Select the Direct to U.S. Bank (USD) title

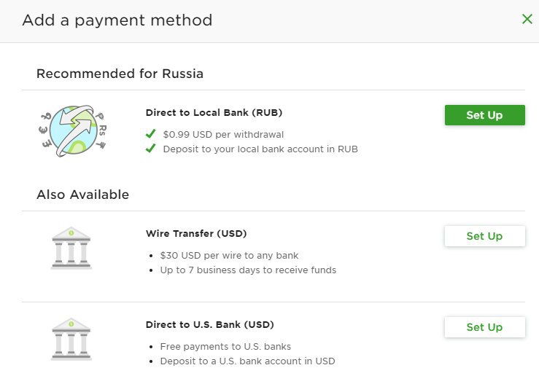(209, 324)
